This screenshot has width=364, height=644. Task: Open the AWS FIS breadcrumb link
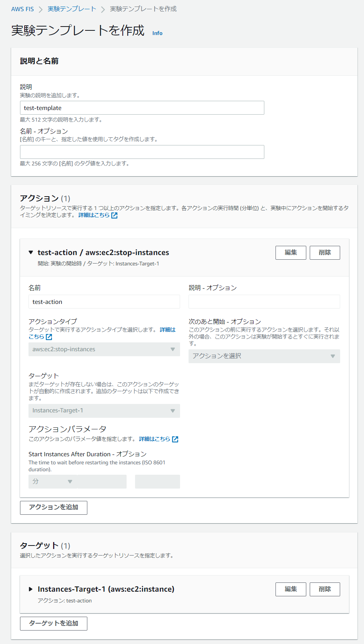pyautogui.click(x=22, y=9)
